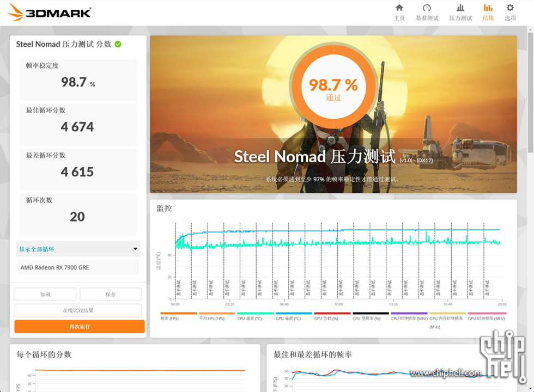Expand the 显示全部循环 dropdown
Image resolution: width=534 pixels, height=392 pixels.
[x=78, y=249]
